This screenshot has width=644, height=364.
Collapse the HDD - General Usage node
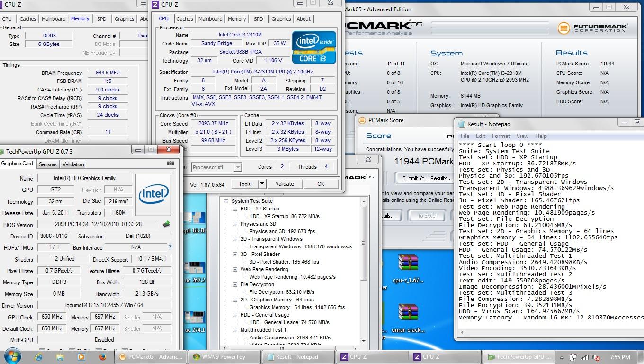(x=236, y=315)
